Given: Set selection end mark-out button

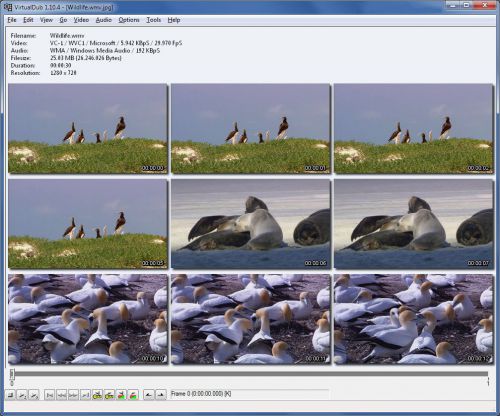Looking at the screenshot, I should [161, 395].
